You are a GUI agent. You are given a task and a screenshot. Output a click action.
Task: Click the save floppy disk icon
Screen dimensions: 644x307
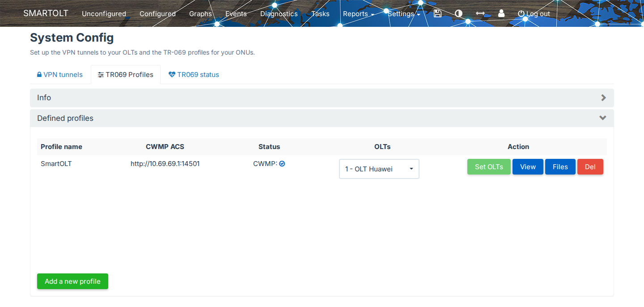tap(437, 13)
